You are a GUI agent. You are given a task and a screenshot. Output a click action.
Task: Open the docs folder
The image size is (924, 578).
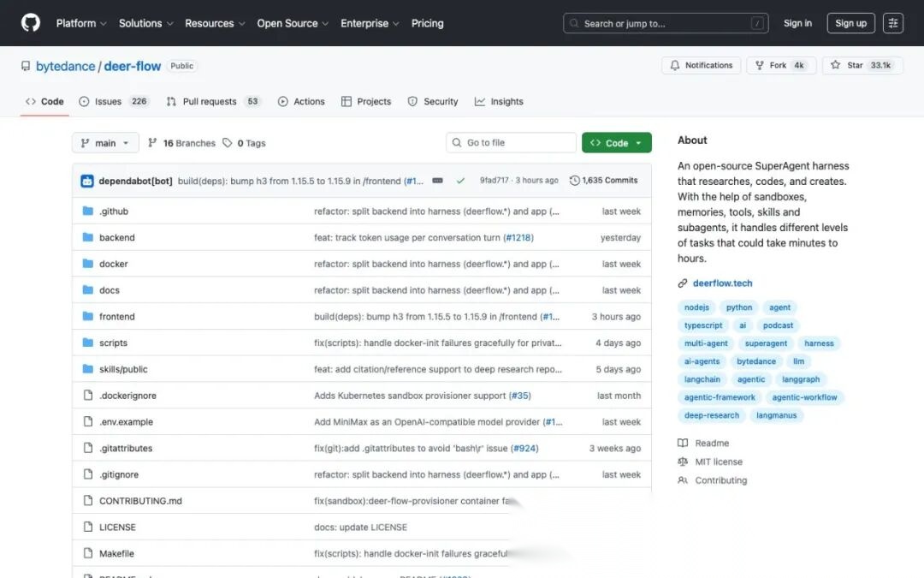coord(109,290)
